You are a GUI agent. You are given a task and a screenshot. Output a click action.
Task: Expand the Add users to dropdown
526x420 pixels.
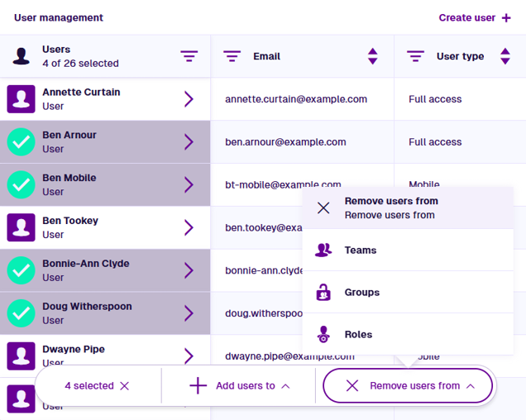point(240,386)
